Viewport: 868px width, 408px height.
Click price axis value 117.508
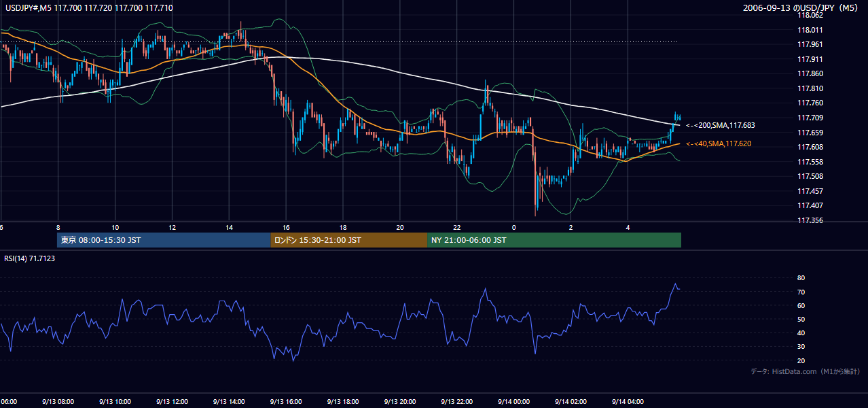tap(810, 176)
